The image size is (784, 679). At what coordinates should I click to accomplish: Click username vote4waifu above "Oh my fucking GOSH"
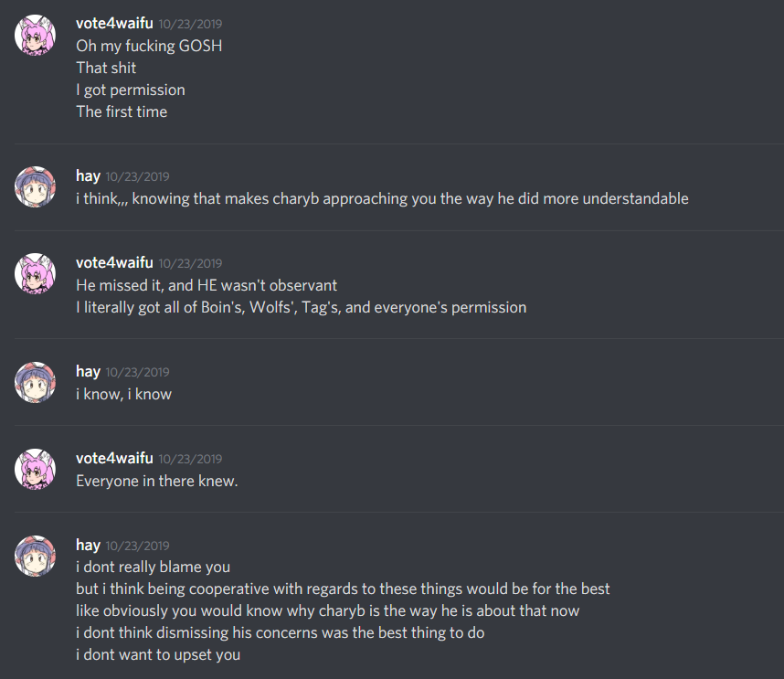pos(114,24)
